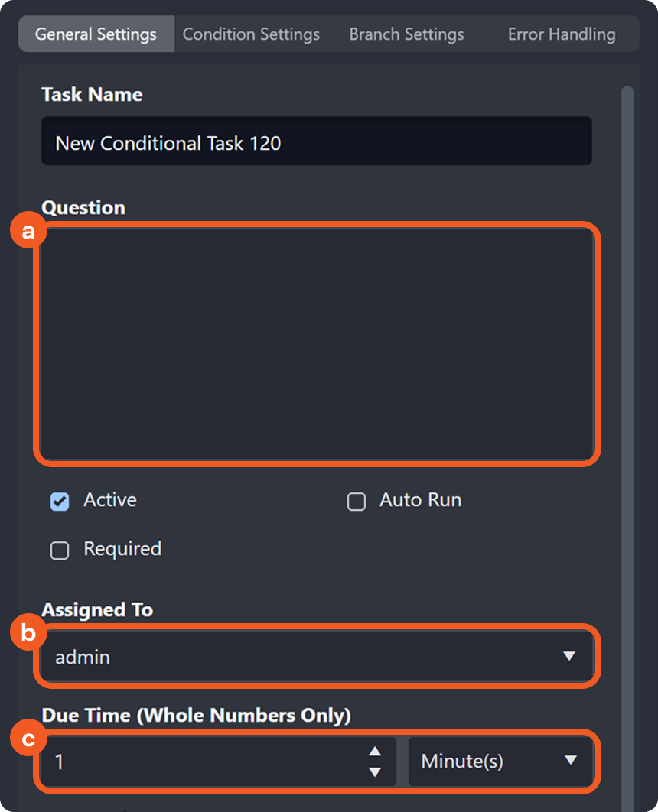Increment due time using the up arrow
This screenshot has width=658, height=812.
point(374,751)
